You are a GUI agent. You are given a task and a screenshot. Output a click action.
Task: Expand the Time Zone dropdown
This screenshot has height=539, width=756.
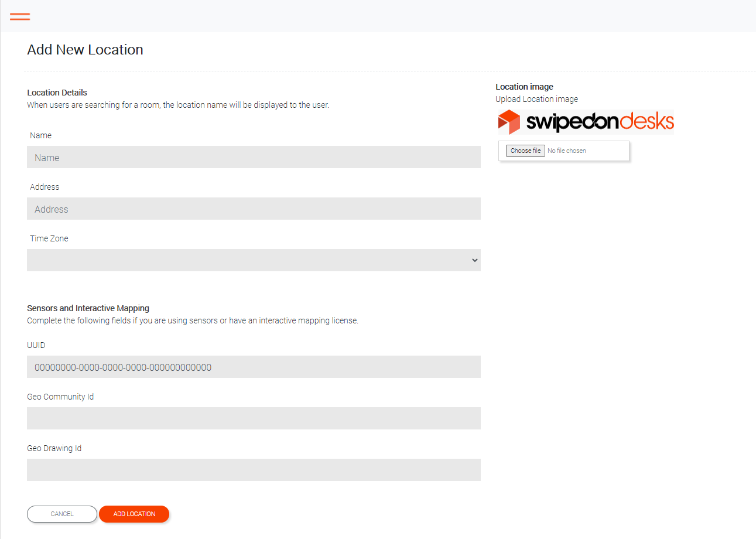[254, 260]
